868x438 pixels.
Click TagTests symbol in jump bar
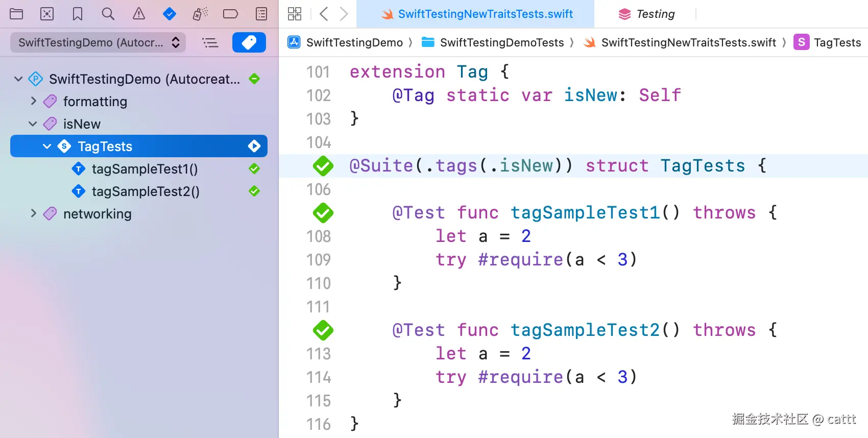coord(827,42)
